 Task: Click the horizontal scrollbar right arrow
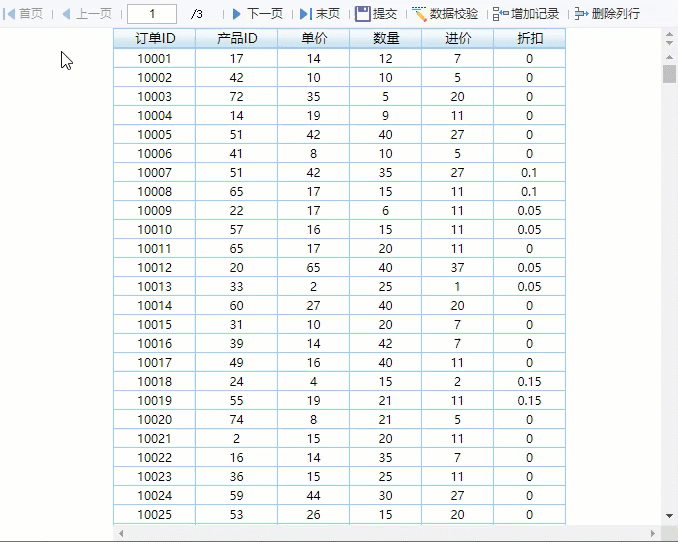[653, 533]
